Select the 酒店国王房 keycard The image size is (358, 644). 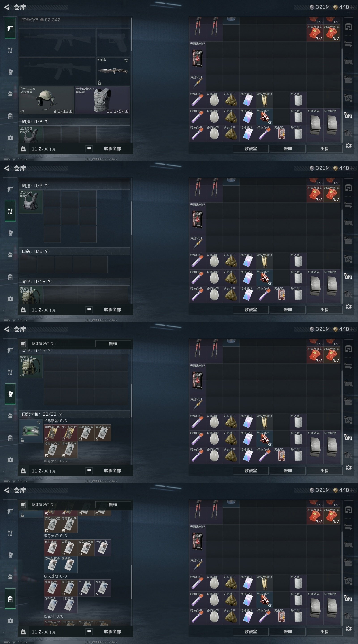coord(52,433)
